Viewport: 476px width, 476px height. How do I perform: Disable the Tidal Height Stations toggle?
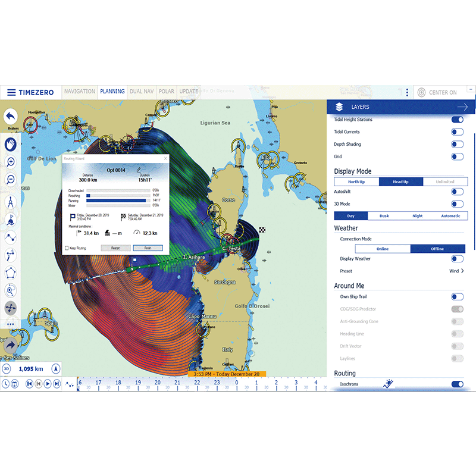point(458,120)
